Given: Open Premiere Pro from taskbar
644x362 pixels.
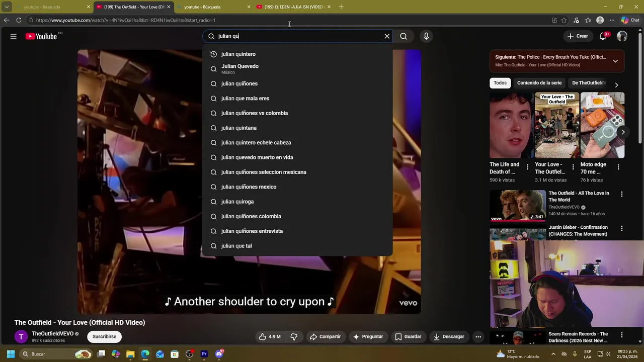Looking at the screenshot, I should point(204,354).
